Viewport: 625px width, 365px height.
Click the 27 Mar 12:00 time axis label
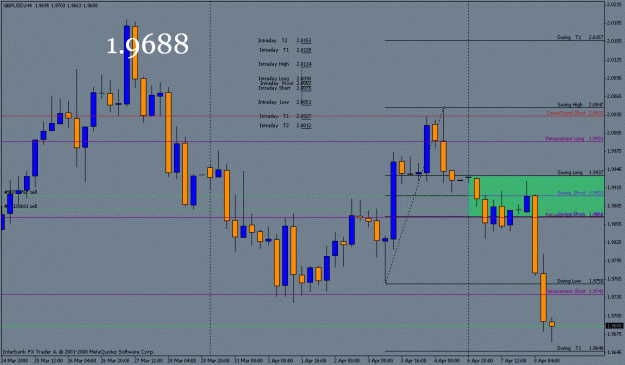(x=148, y=361)
